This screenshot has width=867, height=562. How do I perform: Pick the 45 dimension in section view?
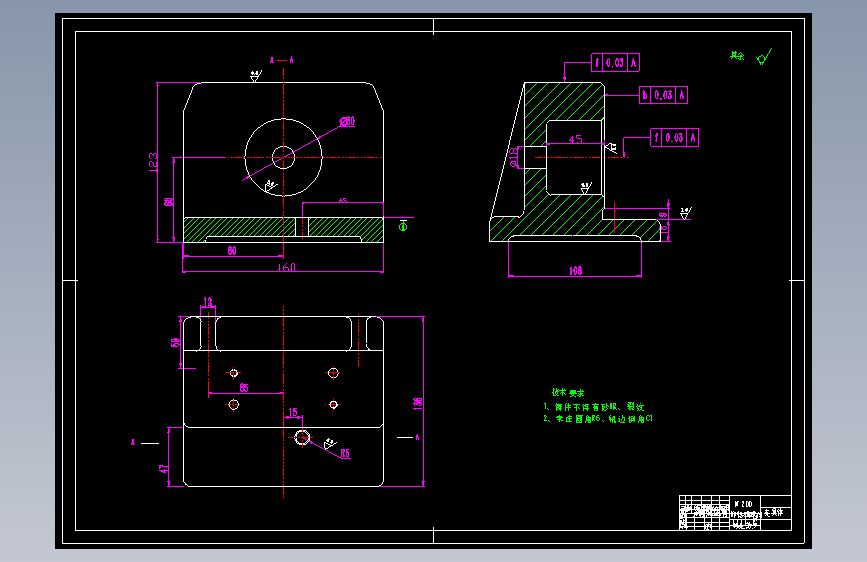point(575,139)
